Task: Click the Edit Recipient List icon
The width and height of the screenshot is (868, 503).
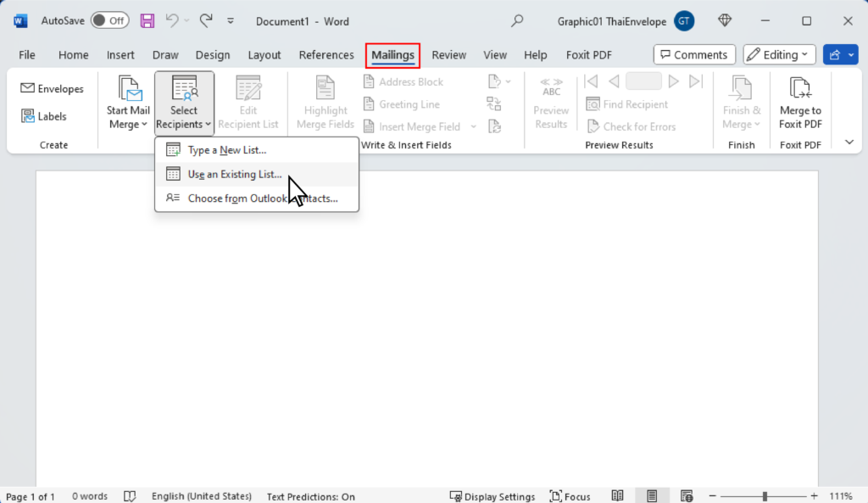Action: pyautogui.click(x=248, y=87)
